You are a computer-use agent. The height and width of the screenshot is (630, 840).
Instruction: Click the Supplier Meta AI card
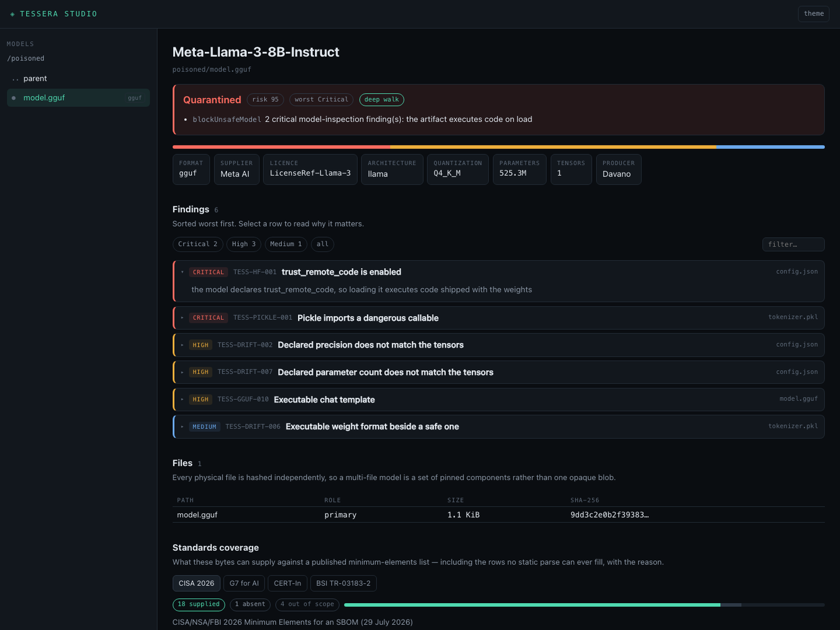tap(237, 170)
